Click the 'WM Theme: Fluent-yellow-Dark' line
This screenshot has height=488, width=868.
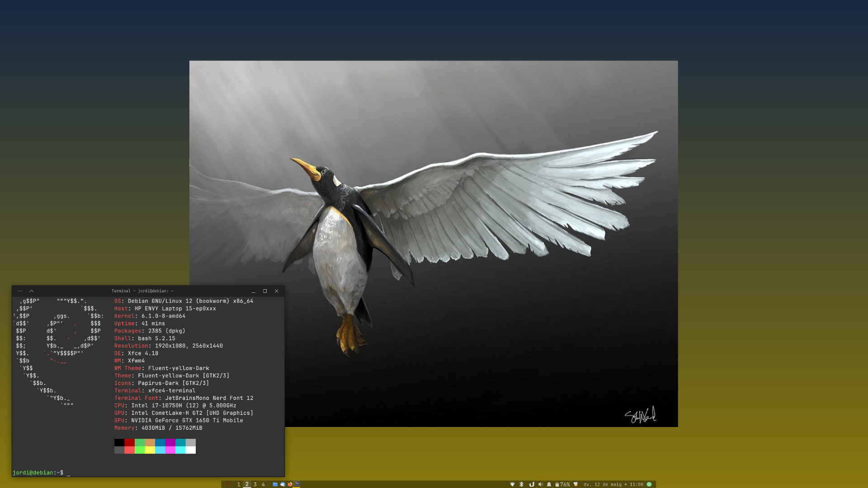[162, 368]
